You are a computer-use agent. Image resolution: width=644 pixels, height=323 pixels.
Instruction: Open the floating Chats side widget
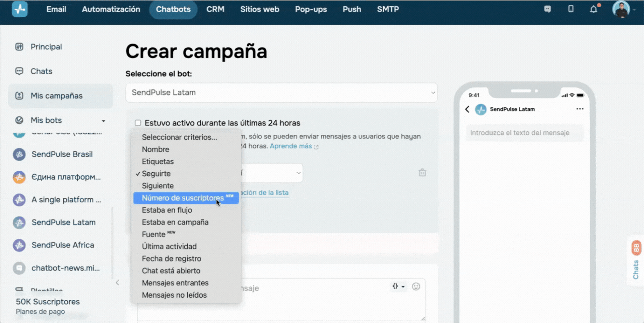(636, 261)
